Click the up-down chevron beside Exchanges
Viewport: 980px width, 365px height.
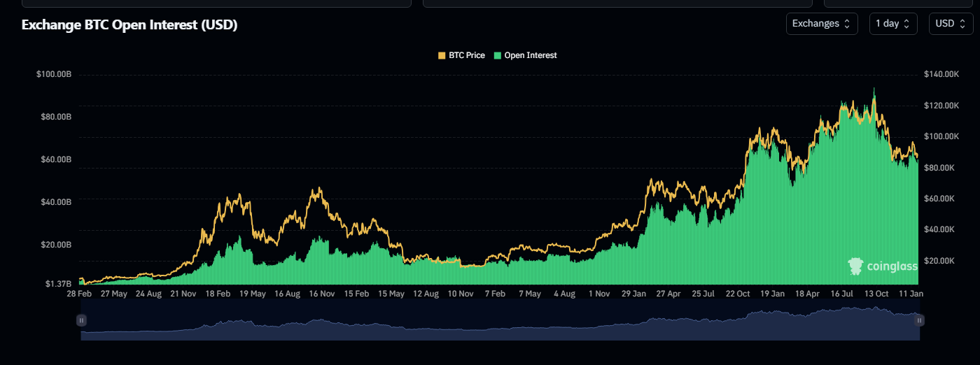click(847, 24)
